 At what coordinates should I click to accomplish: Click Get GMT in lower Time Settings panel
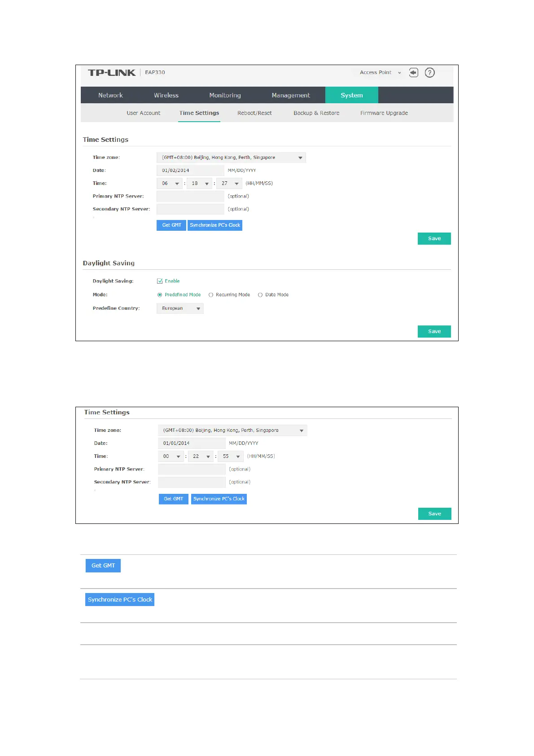pyautogui.click(x=174, y=499)
